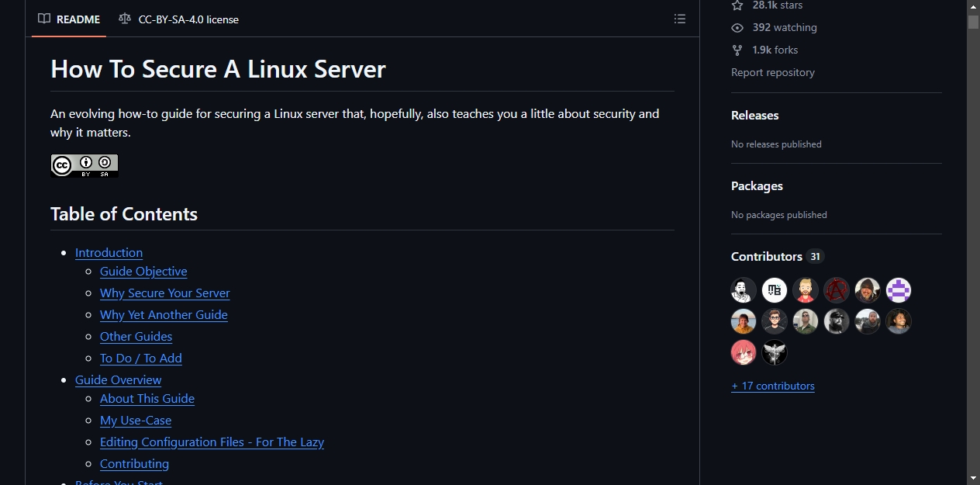Open the README tab
980x485 pixels.
click(x=69, y=19)
